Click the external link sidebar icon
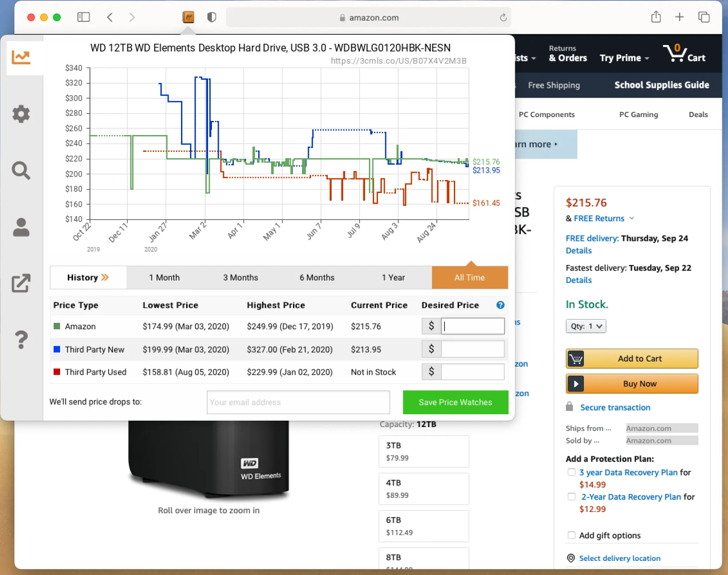 tap(21, 283)
